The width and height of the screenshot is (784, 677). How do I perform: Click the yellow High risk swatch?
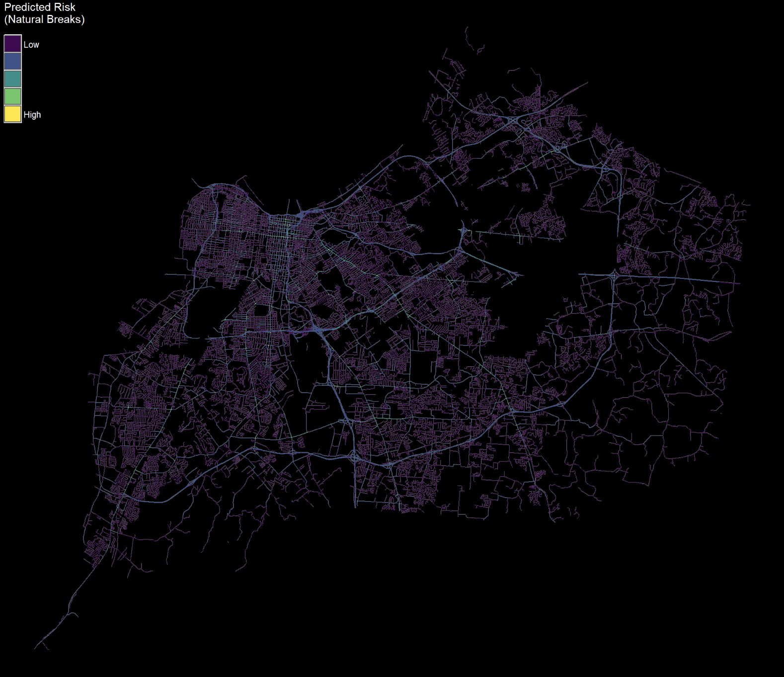(13, 114)
